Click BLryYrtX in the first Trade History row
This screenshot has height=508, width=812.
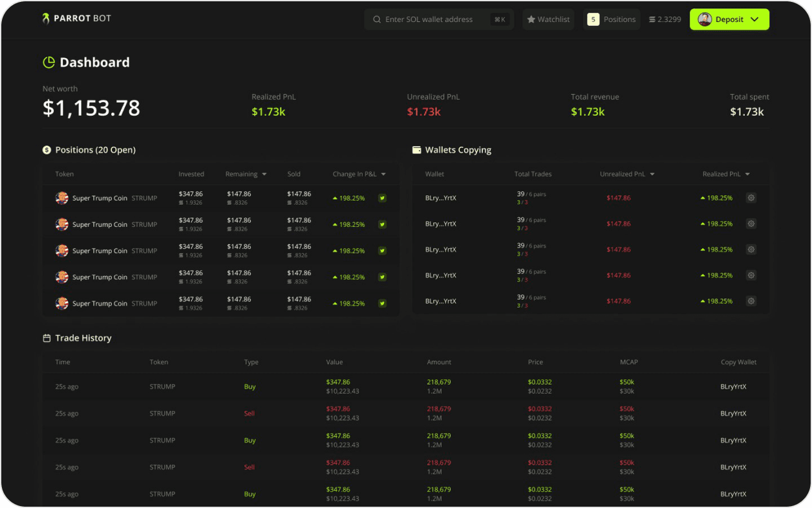point(734,386)
